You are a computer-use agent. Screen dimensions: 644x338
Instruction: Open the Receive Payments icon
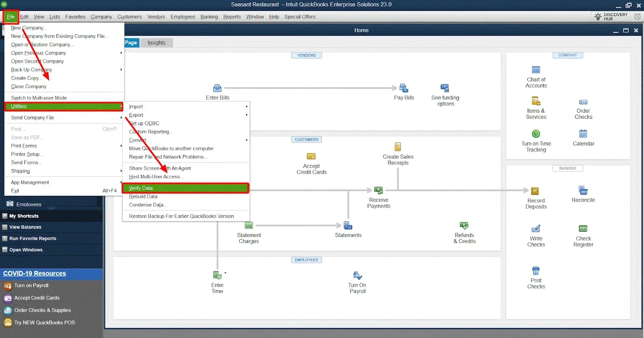[378, 190]
